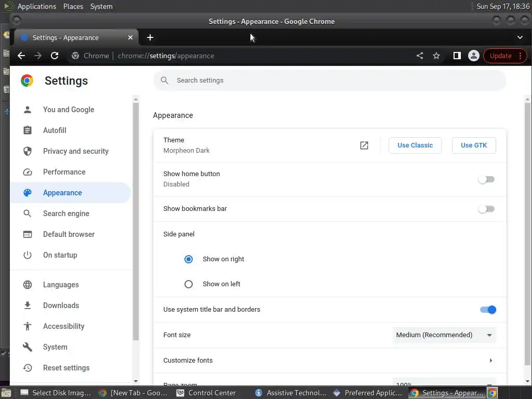Reload the settings page

(54, 56)
